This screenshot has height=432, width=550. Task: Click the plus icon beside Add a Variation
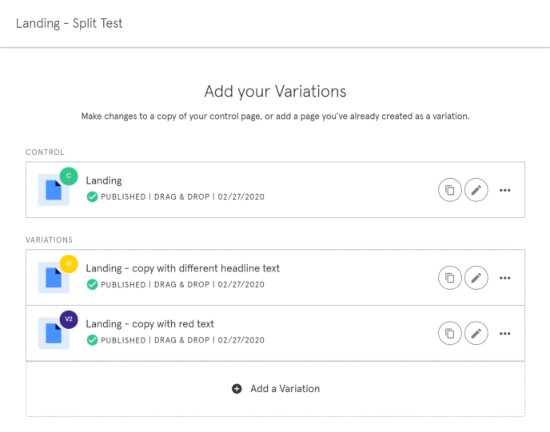click(x=237, y=389)
